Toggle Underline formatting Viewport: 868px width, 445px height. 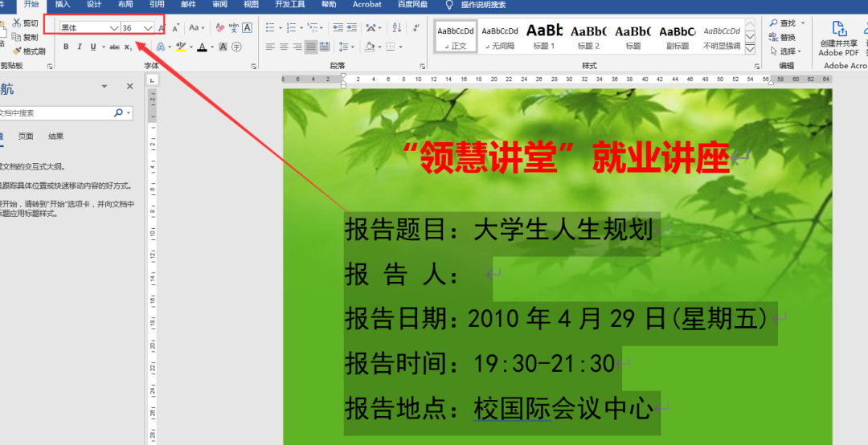click(x=93, y=47)
